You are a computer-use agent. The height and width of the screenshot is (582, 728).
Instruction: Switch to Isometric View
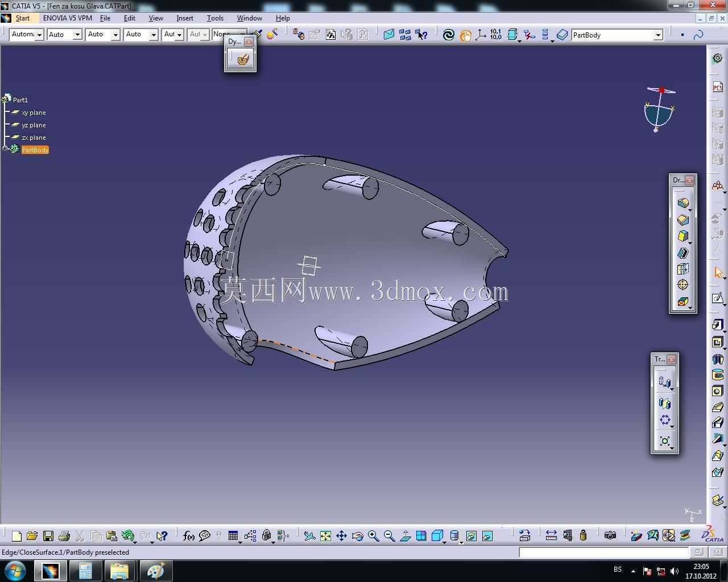click(437, 535)
